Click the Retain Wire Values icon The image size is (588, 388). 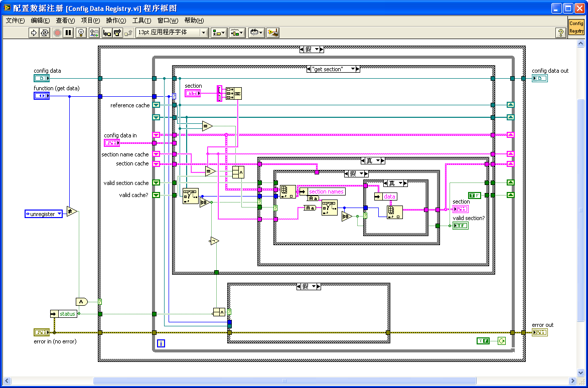pyautogui.click(x=94, y=33)
